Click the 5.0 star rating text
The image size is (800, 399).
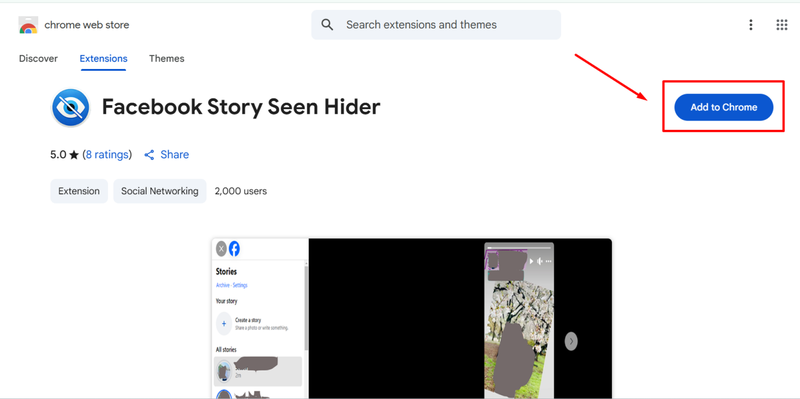(x=64, y=155)
